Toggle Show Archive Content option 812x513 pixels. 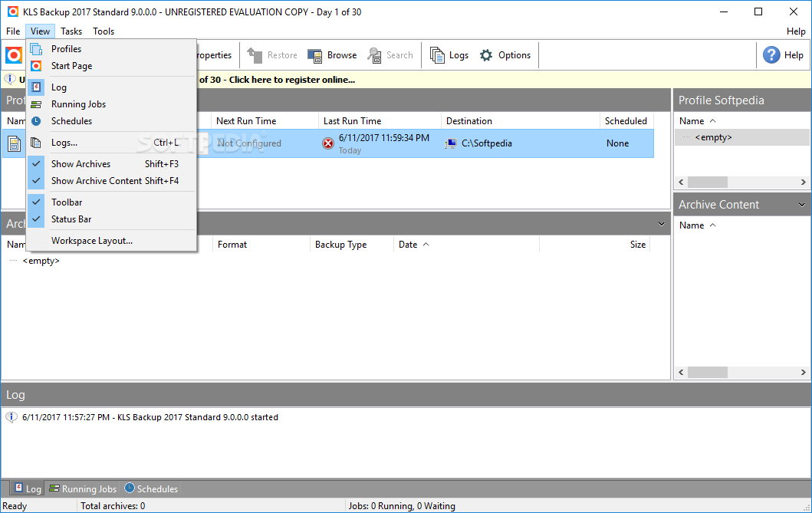(x=111, y=181)
